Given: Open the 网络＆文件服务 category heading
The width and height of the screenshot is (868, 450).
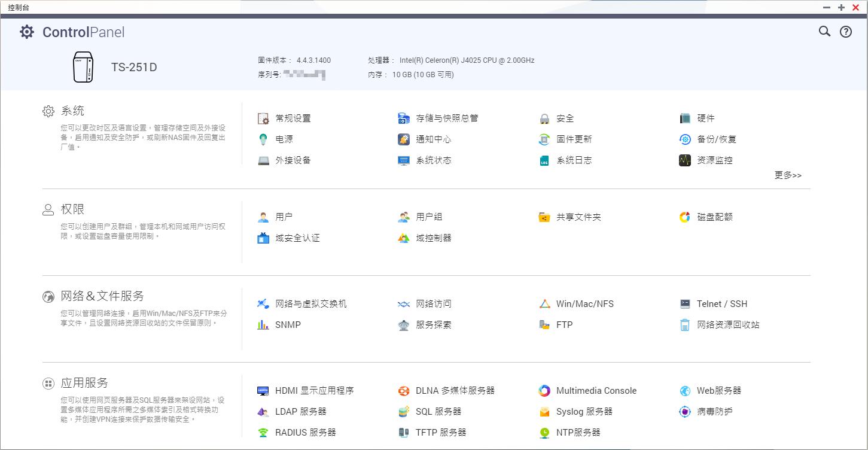Looking at the screenshot, I should pos(102,296).
